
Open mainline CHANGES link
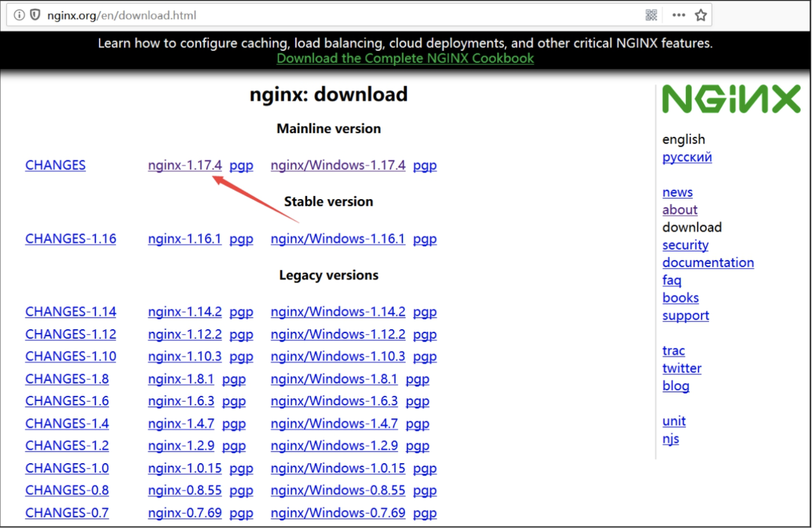(x=56, y=165)
